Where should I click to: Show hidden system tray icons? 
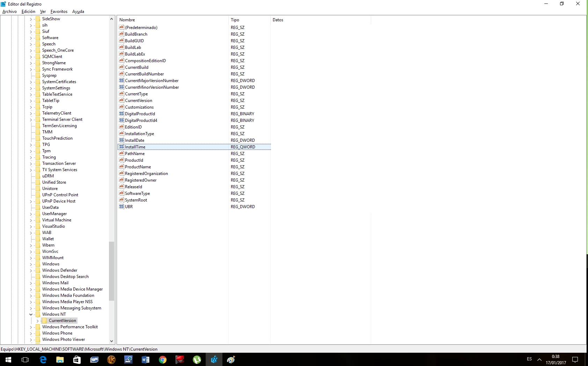(x=539, y=359)
